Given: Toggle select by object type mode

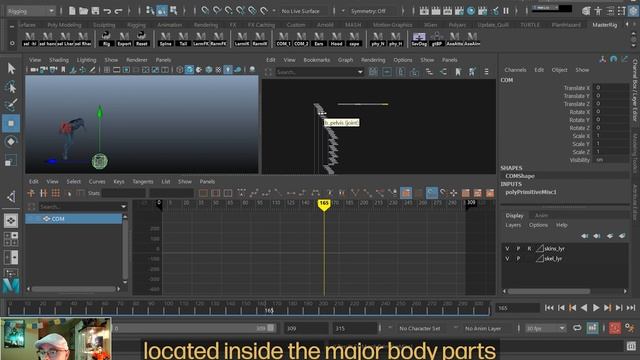Looking at the screenshot, I should [x=162, y=11].
